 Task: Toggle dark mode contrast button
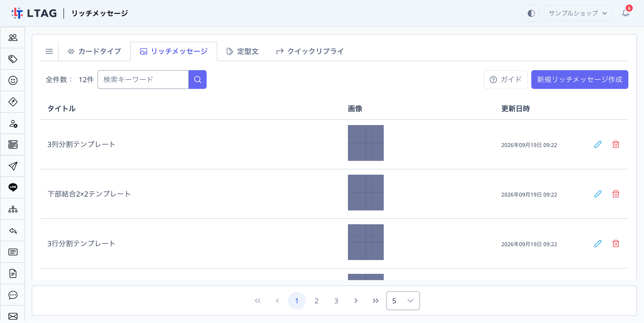(x=531, y=13)
